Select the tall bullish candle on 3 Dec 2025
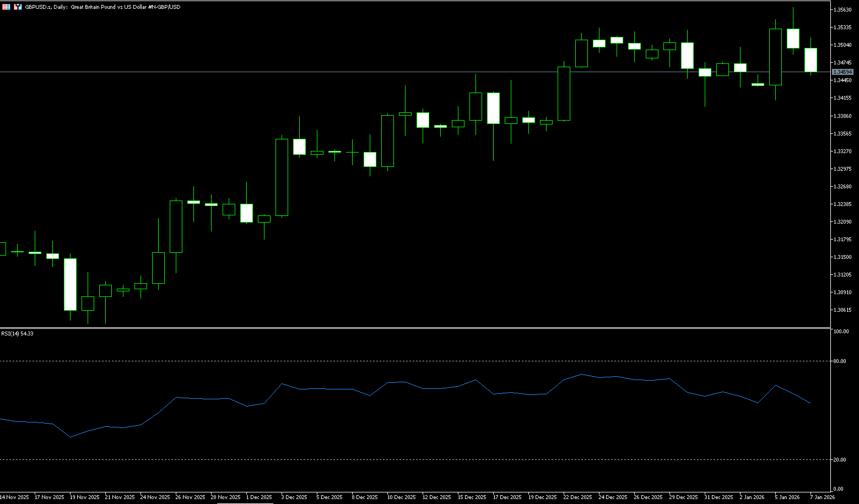Image resolution: width=859 pixels, height=504 pixels. [x=282, y=177]
